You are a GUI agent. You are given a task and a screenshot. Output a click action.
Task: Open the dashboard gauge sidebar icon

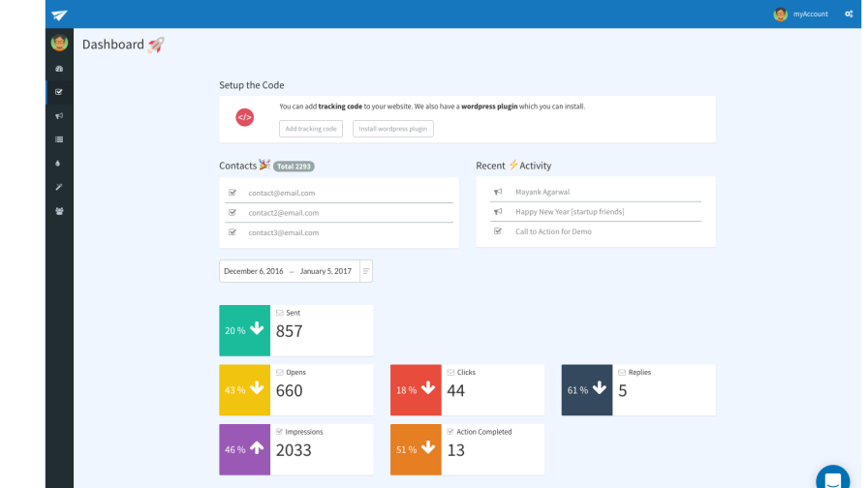click(59, 69)
